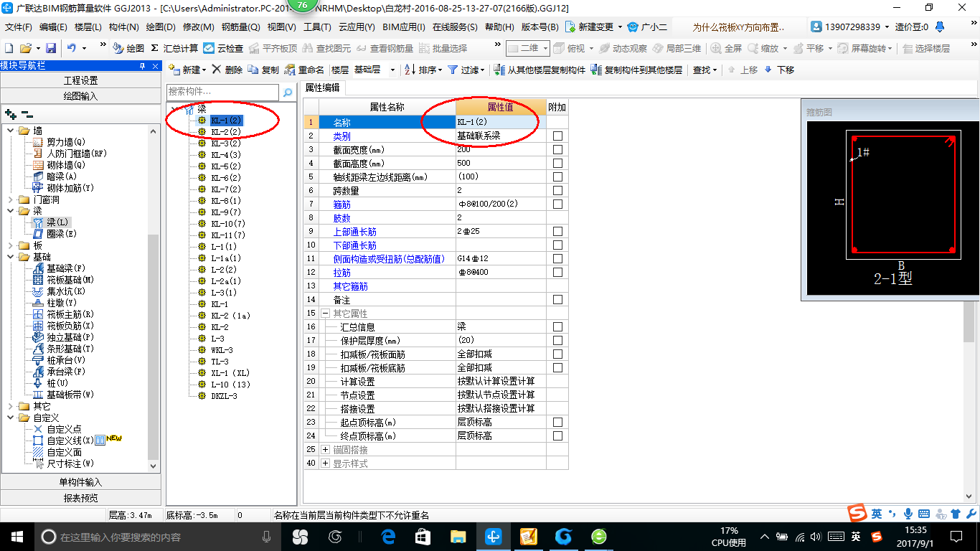The height and width of the screenshot is (551, 980).
Task: Tick the 附加 checkbox for 拉筋 row
Action: pos(557,272)
